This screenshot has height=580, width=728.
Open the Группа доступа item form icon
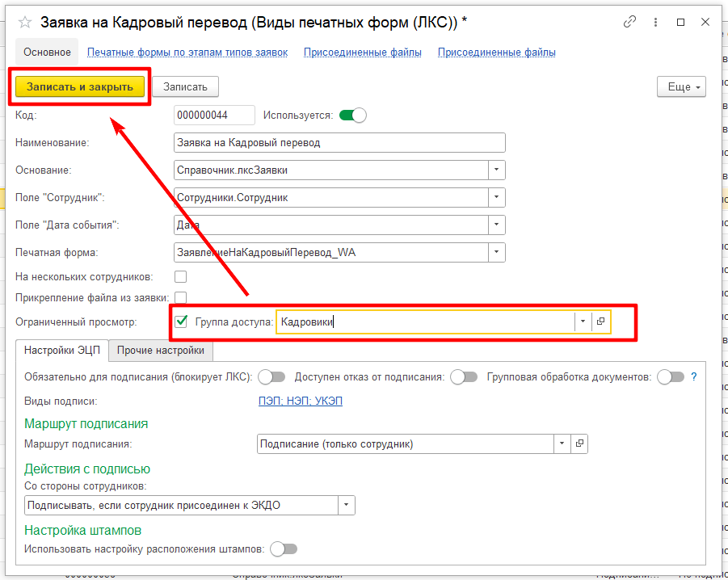click(x=600, y=322)
